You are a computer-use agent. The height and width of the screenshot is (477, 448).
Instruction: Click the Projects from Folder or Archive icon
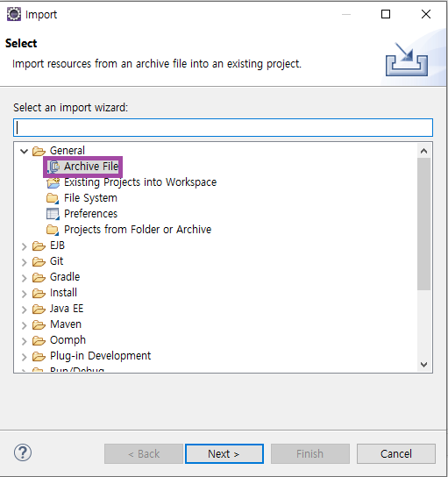click(x=53, y=230)
